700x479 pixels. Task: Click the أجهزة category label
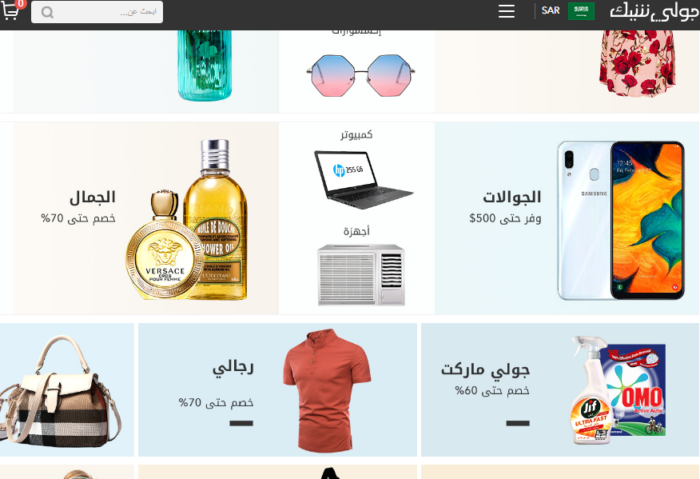356,231
